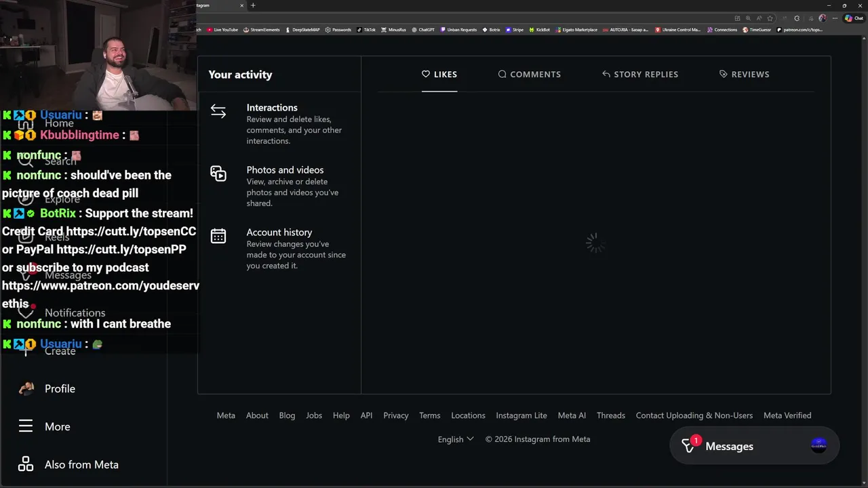Open the Interactions arrows icon
This screenshot has height=488, width=868.
pyautogui.click(x=218, y=111)
